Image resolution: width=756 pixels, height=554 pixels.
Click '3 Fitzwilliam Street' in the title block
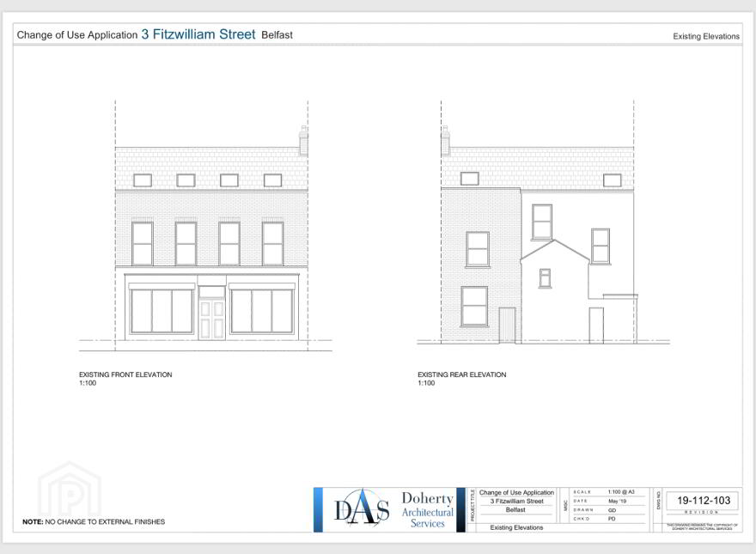(516, 501)
